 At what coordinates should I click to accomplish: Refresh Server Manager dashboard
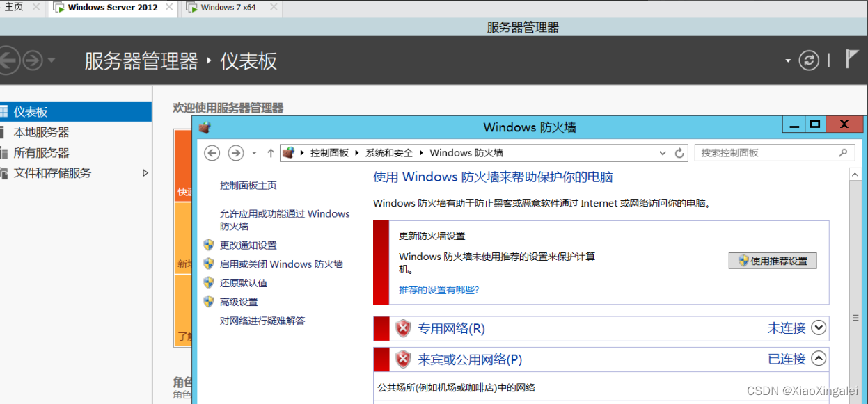pos(809,60)
